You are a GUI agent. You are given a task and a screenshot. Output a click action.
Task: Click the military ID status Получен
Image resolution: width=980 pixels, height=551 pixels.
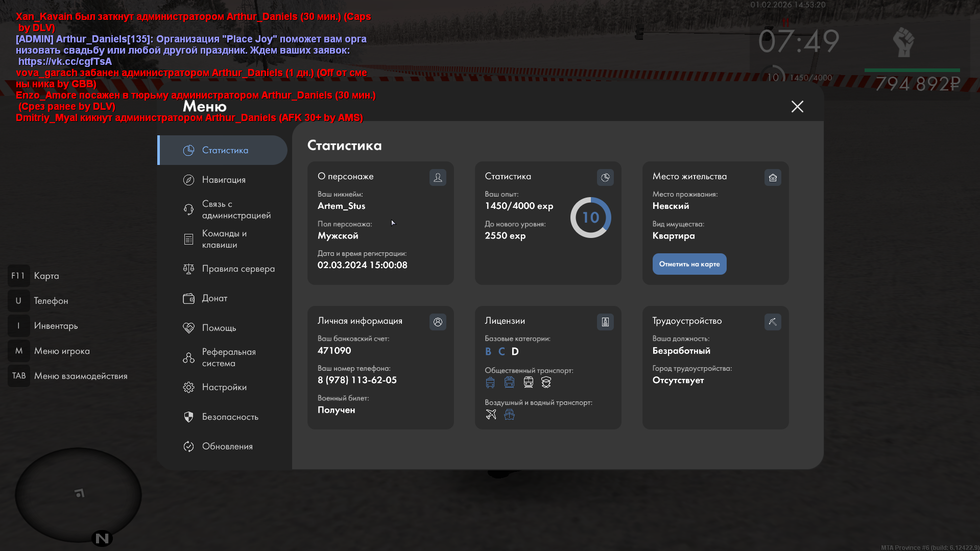point(337,410)
